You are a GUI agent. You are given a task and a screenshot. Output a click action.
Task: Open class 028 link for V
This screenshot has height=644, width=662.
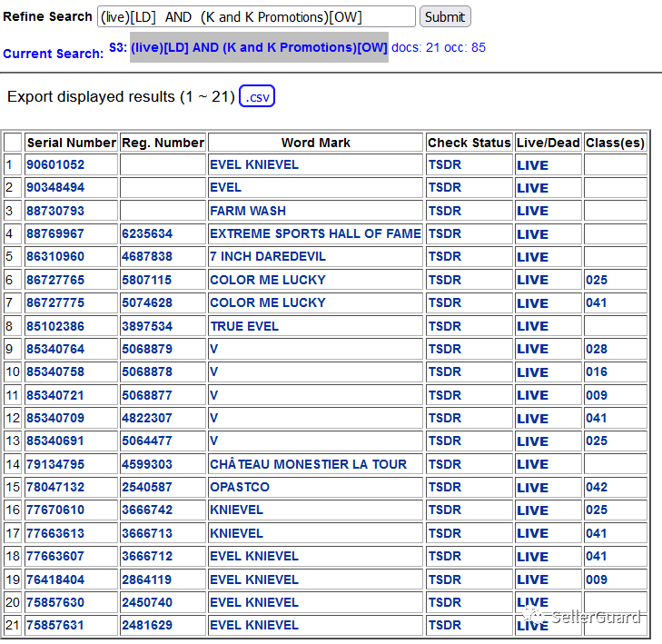click(597, 349)
